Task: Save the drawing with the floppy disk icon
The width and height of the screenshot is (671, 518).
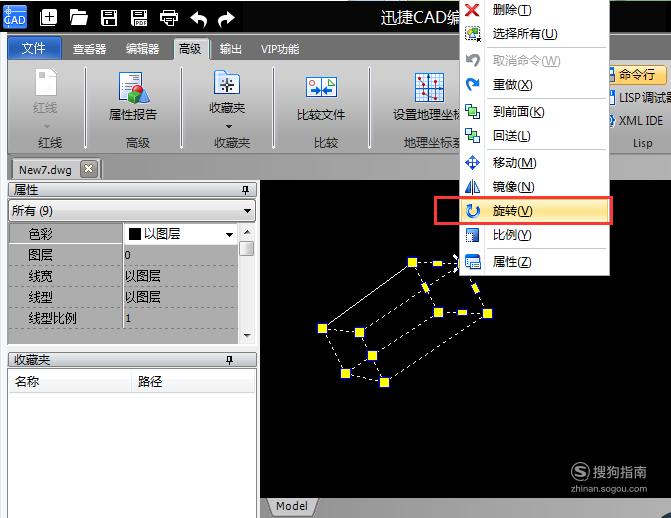Action: pos(109,18)
